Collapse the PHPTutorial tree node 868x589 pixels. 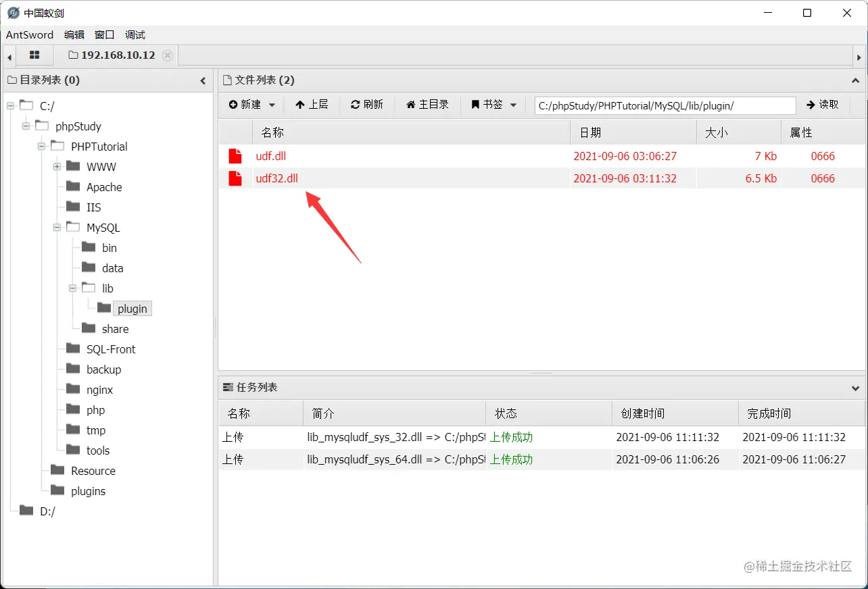42,147
